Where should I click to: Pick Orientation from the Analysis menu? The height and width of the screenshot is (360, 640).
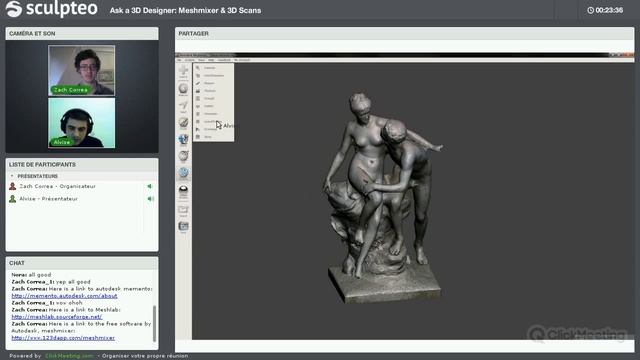click(213, 114)
